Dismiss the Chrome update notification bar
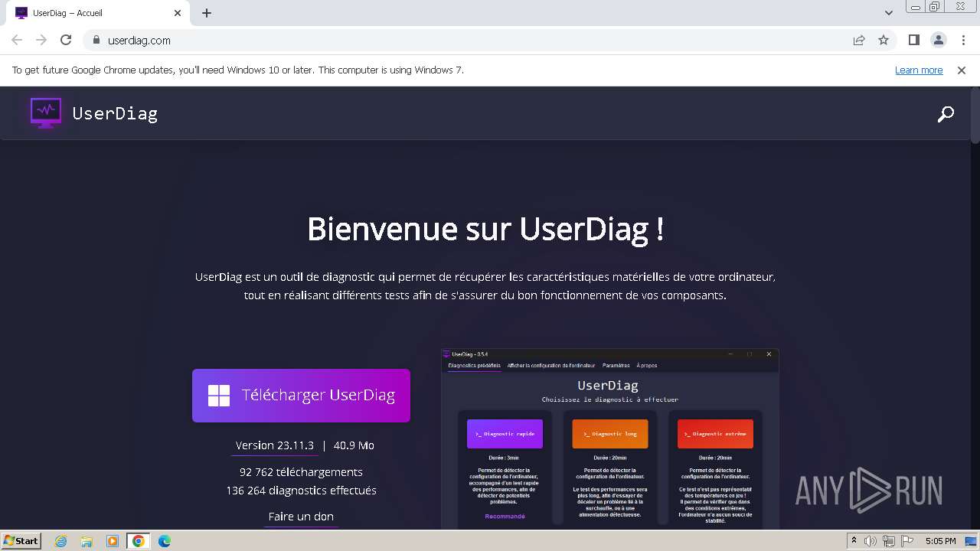Viewport: 980px width, 551px height. [962, 70]
